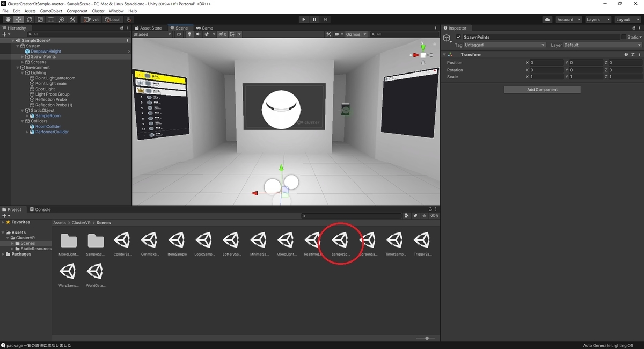644x349 pixels.
Task: Switch to the Console tab
Action: [40, 209]
